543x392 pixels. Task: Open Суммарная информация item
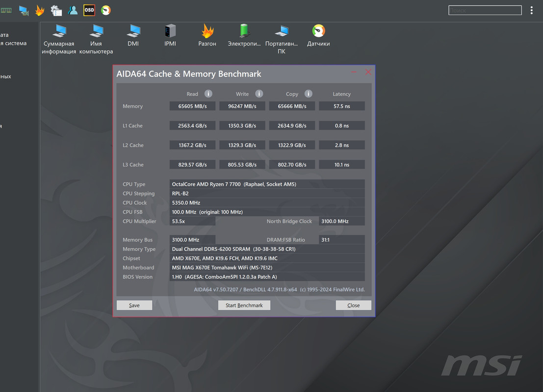pyautogui.click(x=59, y=39)
